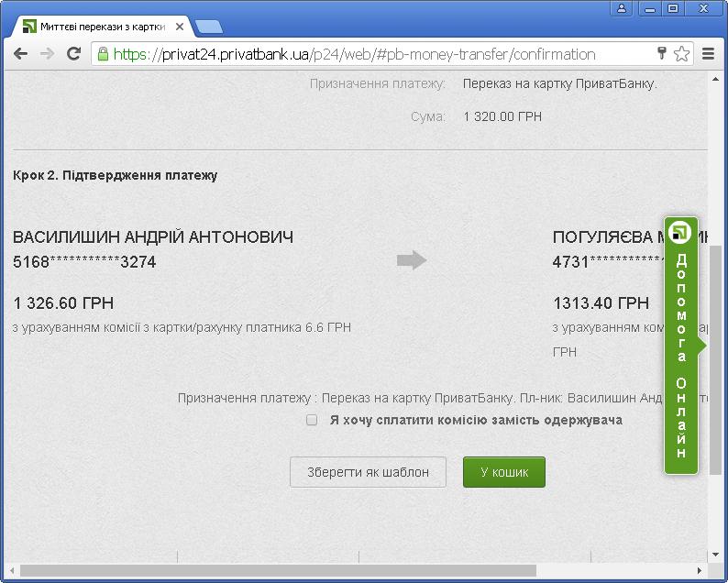Open a new browser tab
This screenshot has height=583, width=728.
point(209,27)
